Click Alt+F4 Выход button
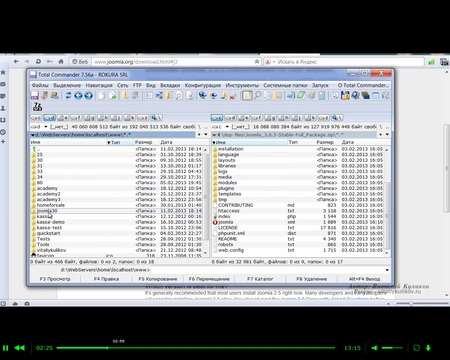 (x=364, y=279)
